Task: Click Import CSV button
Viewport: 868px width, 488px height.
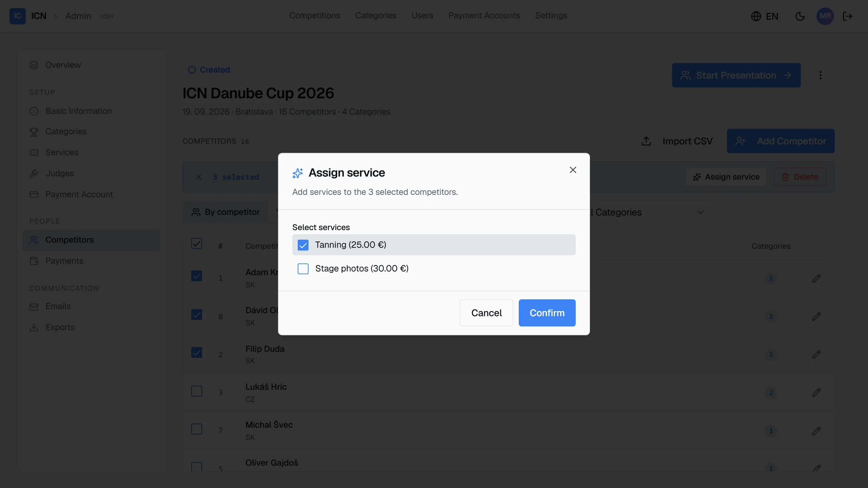Action: coord(677,141)
